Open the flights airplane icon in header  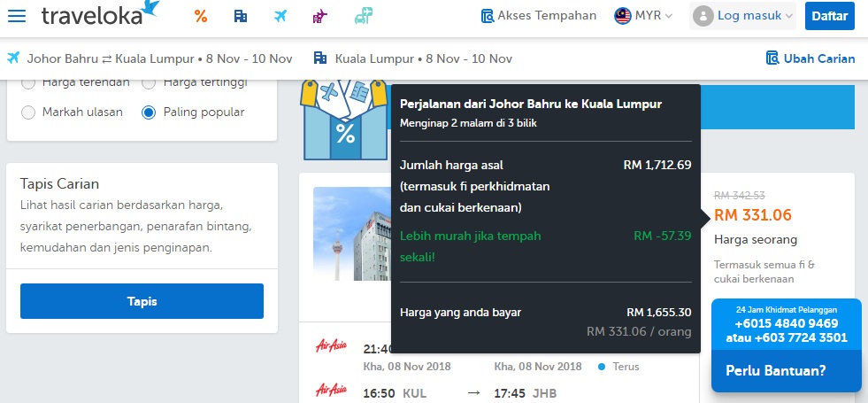coord(280,16)
